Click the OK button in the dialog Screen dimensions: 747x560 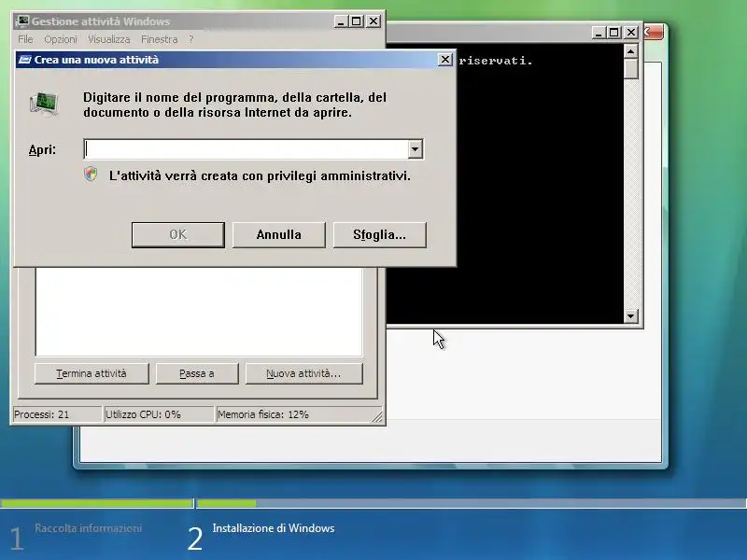coord(178,235)
